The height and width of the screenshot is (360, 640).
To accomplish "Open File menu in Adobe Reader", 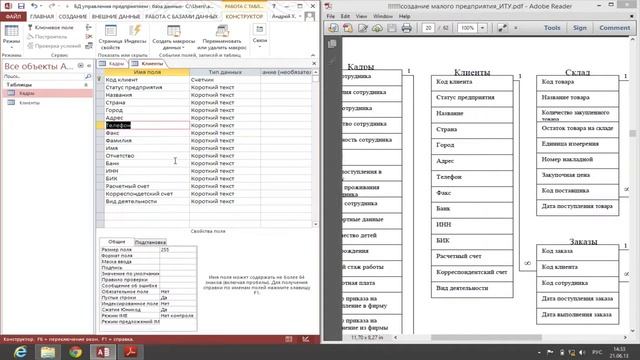I will click(x=331, y=16).
